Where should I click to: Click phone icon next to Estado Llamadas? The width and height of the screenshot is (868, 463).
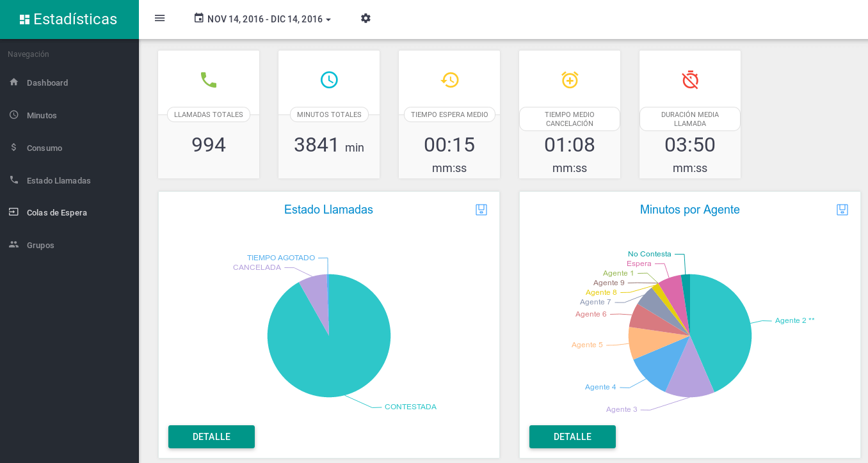(x=14, y=180)
